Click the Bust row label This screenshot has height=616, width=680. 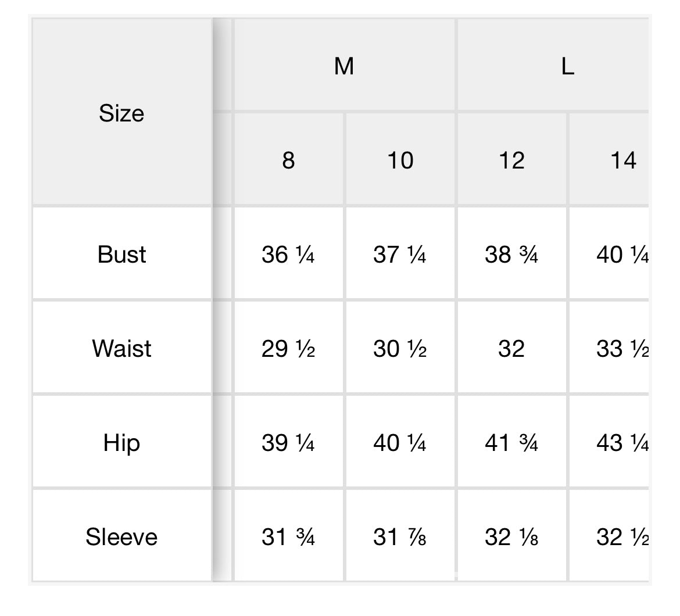(x=121, y=254)
